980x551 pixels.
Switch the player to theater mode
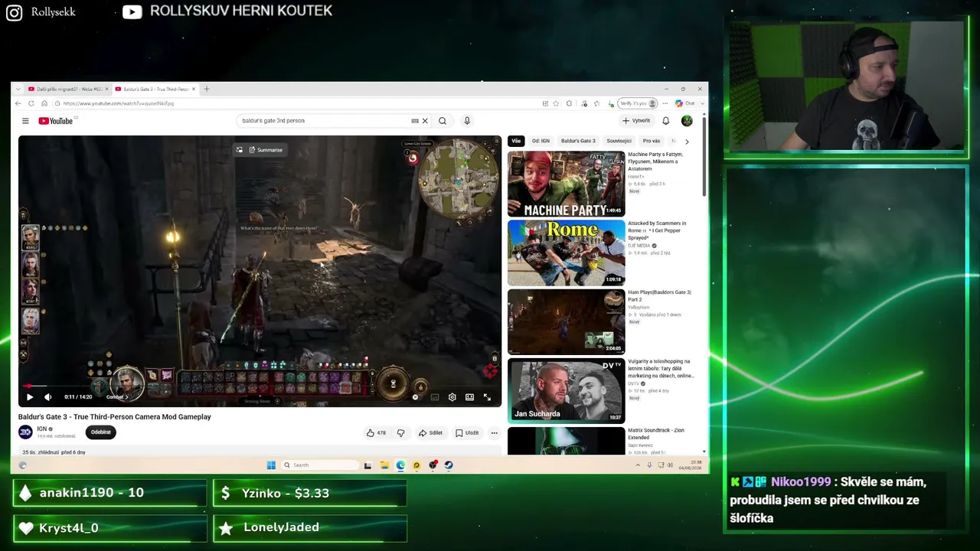point(469,397)
